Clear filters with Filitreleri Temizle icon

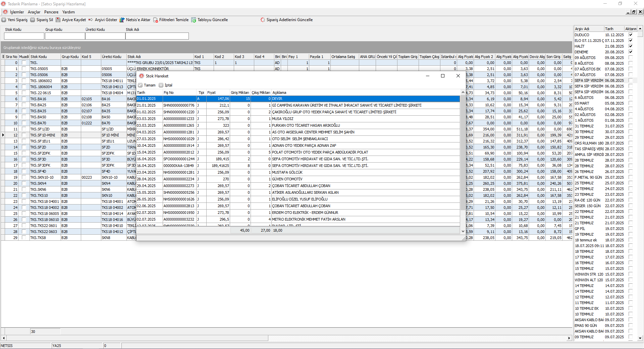coord(156,20)
